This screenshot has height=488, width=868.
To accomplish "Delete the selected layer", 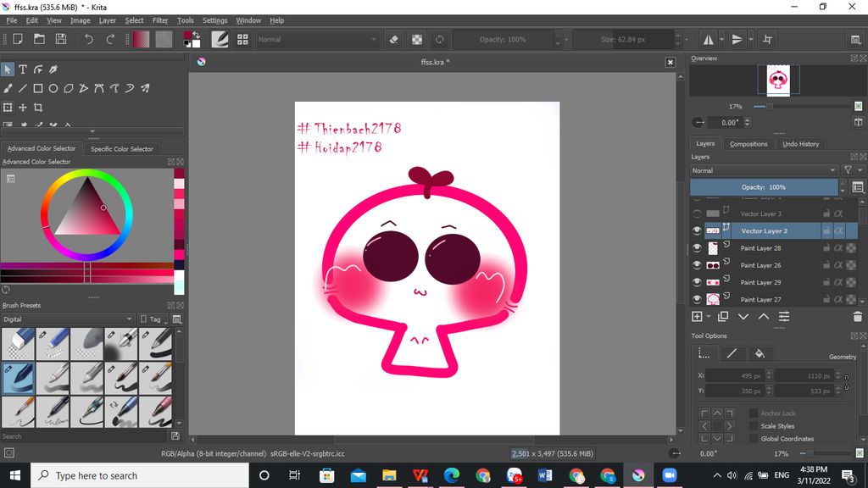I will pyautogui.click(x=858, y=317).
